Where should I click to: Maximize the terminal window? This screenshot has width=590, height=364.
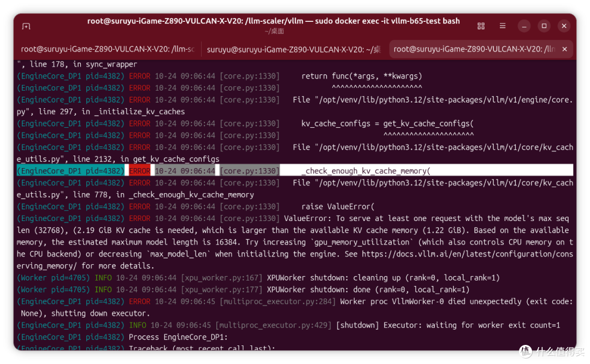point(544,26)
